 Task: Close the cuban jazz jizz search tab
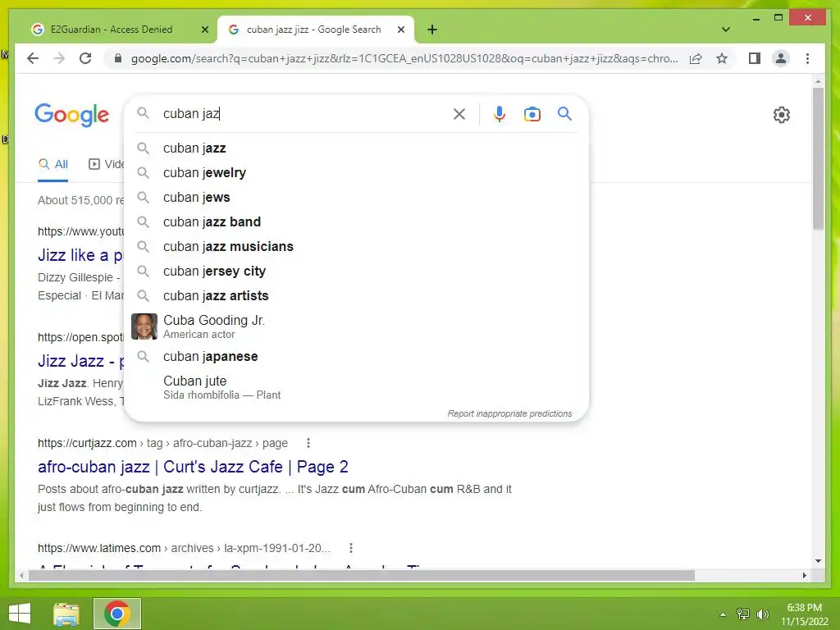[400, 30]
